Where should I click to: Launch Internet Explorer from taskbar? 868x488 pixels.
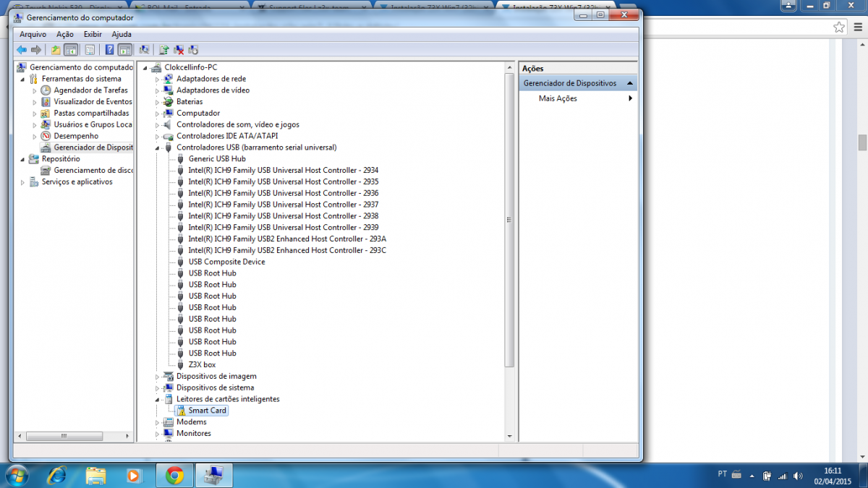58,475
